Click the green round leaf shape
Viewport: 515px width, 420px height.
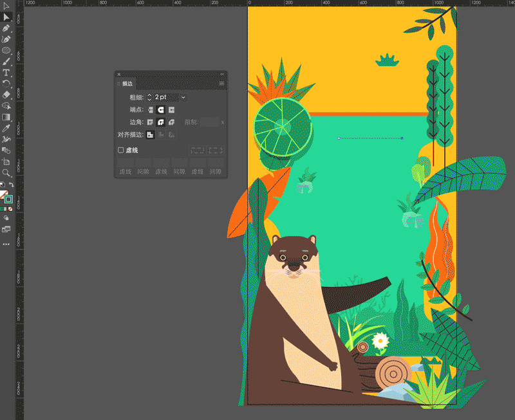(283, 127)
